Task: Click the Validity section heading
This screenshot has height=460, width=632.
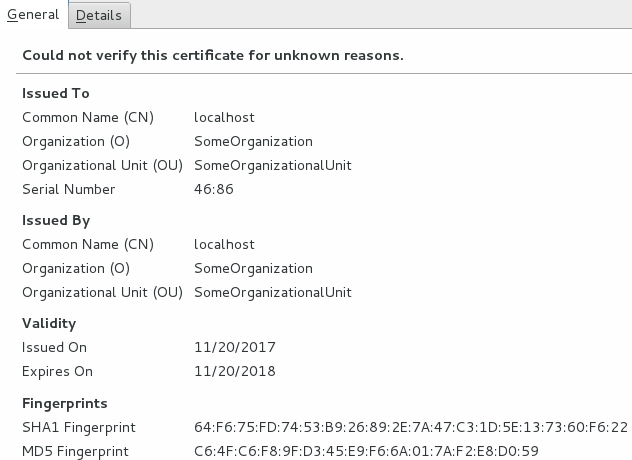Action: (x=49, y=323)
